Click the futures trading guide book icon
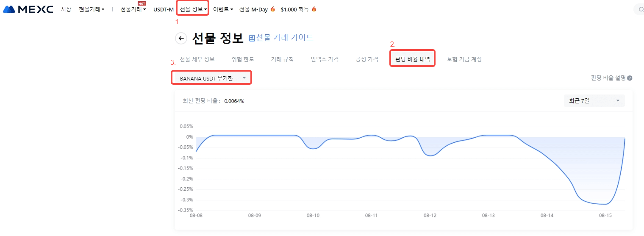644x236 pixels. [252, 38]
